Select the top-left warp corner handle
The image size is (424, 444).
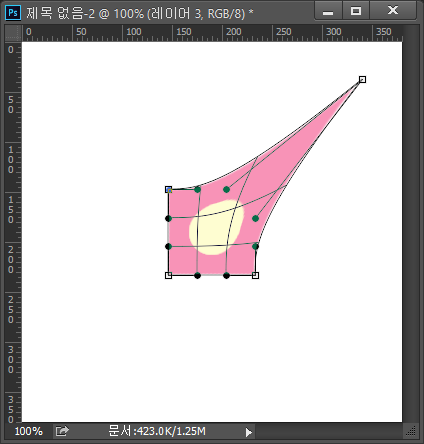pos(169,190)
